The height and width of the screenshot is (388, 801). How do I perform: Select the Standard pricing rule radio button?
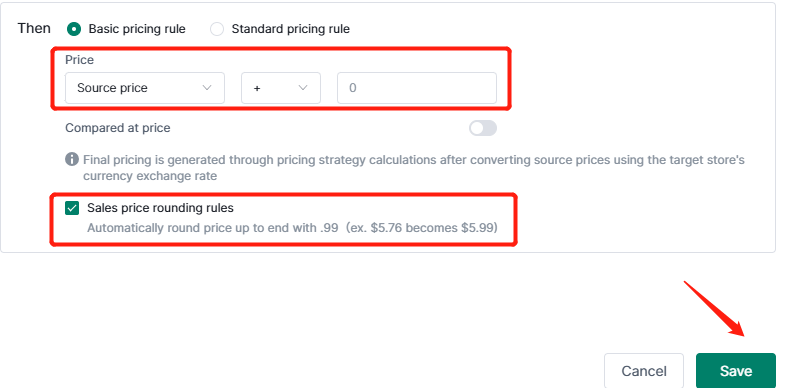[217, 29]
